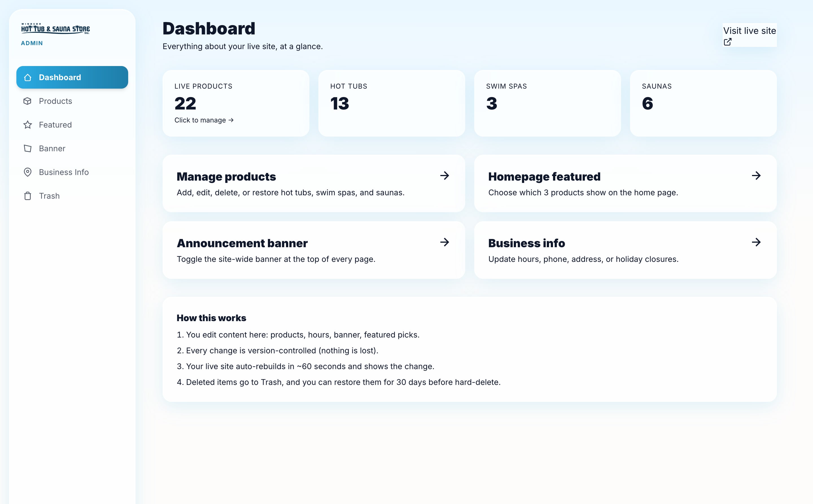This screenshot has width=813, height=504.
Task: Select Banner in the sidebar
Action: (x=72, y=148)
